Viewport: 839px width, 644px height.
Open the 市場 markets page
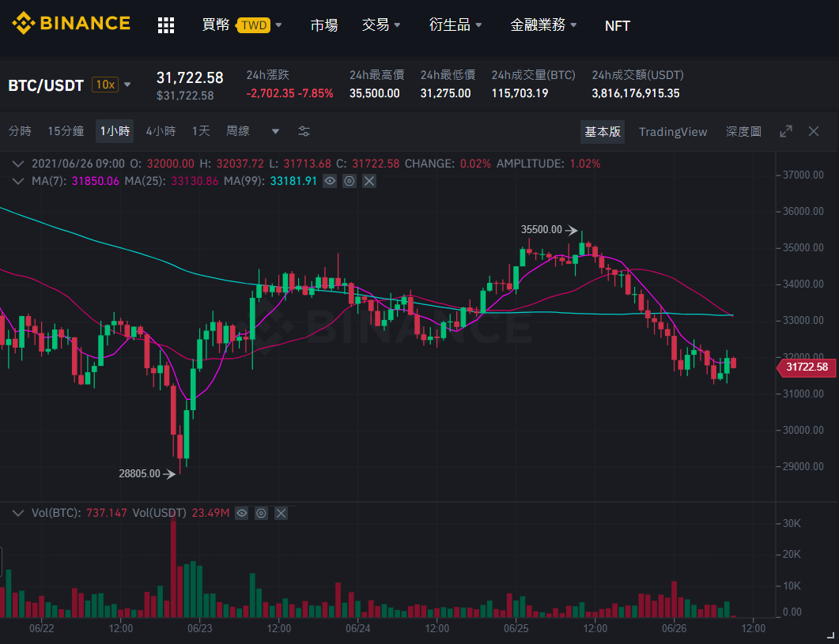click(x=324, y=25)
